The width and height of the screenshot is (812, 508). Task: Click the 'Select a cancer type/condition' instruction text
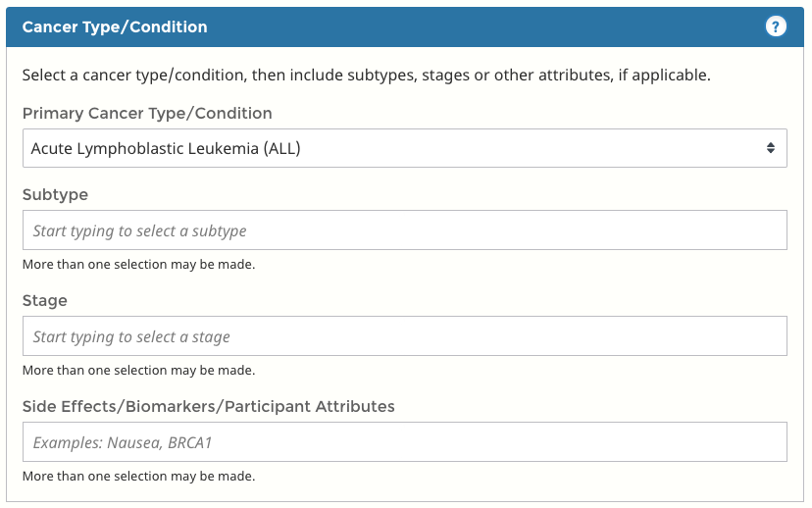click(366, 76)
